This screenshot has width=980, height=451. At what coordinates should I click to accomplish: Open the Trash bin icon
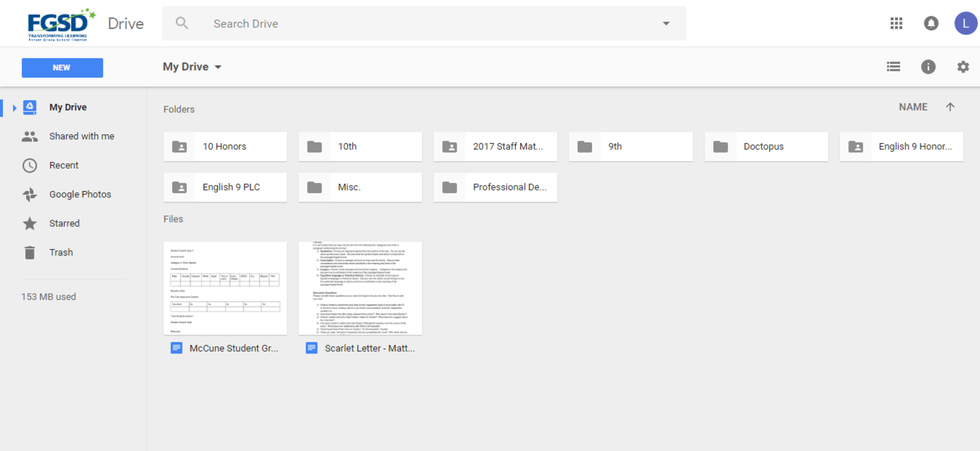click(x=30, y=253)
